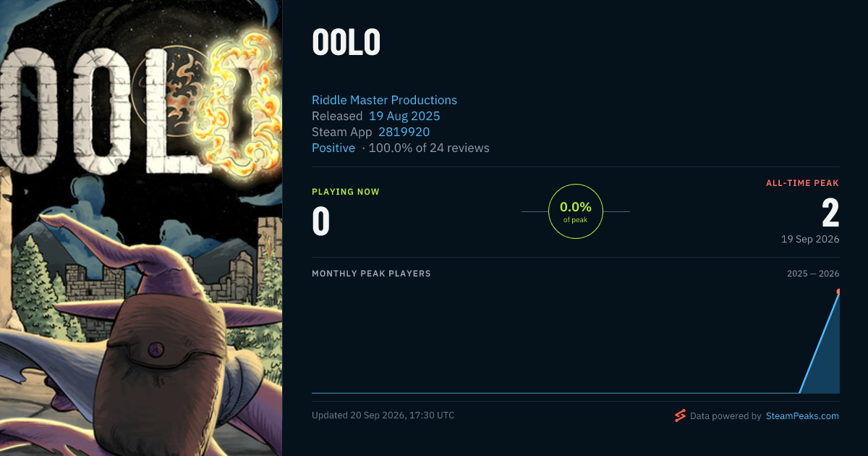Click the All-Time Peak label

click(x=803, y=184)
